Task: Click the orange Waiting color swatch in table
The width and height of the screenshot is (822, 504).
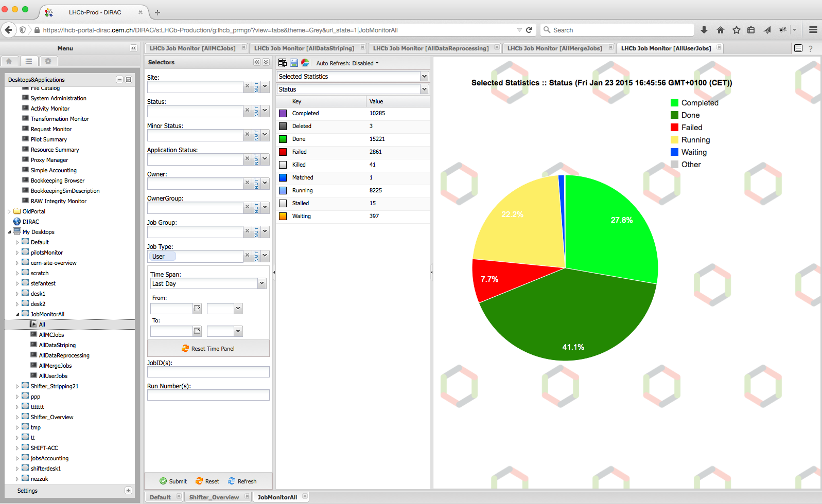Action: point(283,216)
